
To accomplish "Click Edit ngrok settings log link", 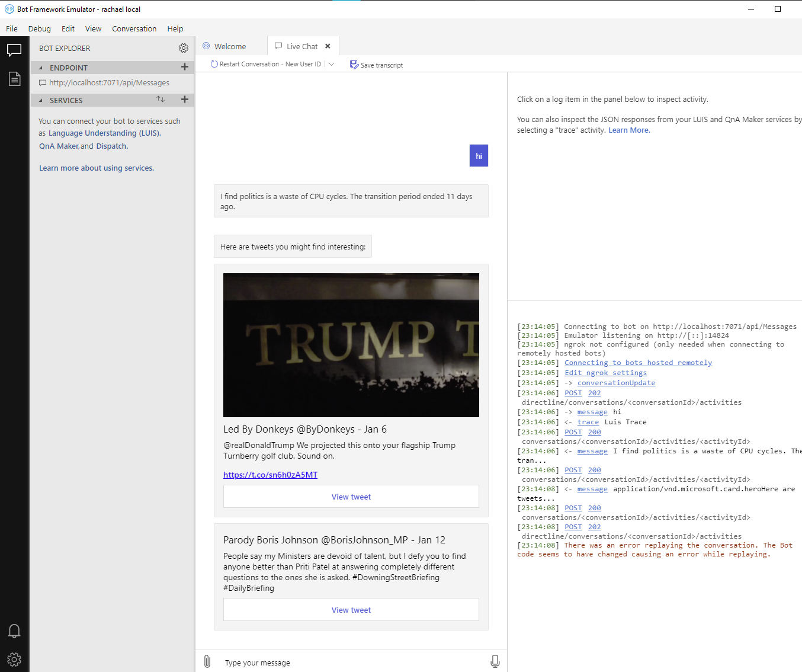I will (605, 373).
